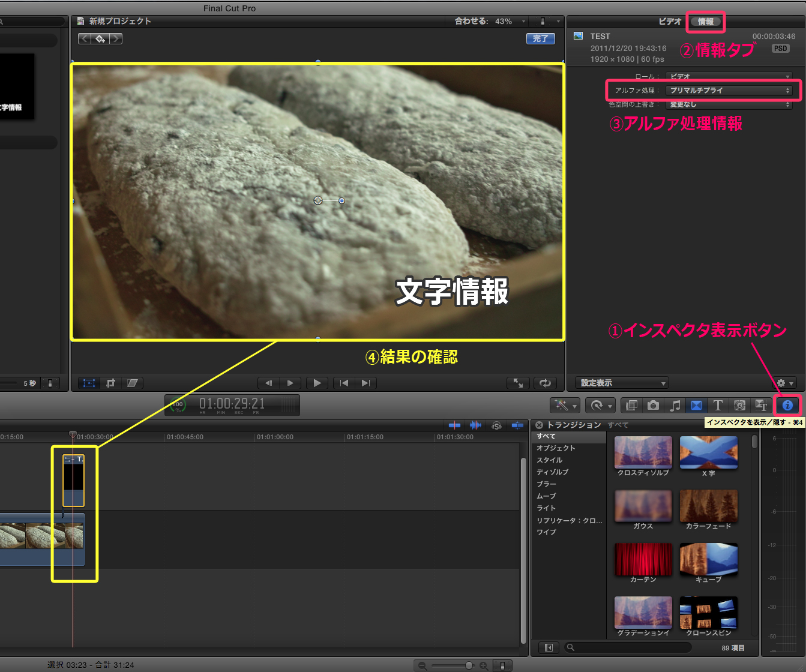This screenshot has width=806, height=672.
Task: Open the アルファ処理 dropdown
Action: pyautogui.click(x=730, y=91)
